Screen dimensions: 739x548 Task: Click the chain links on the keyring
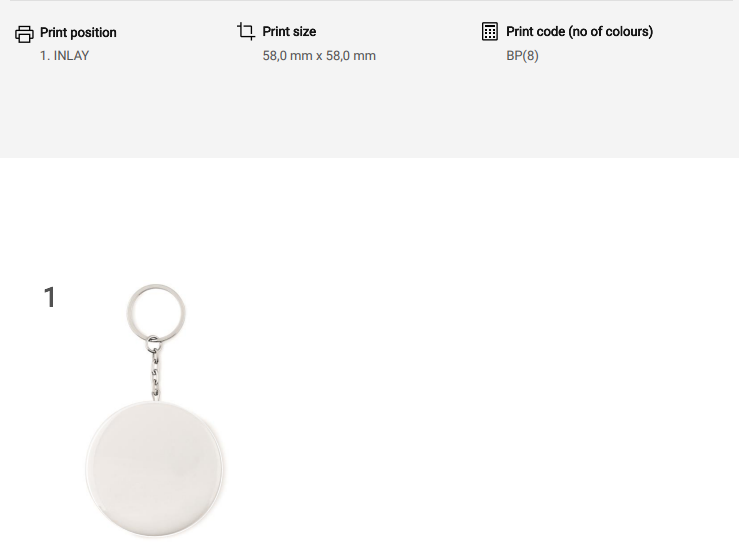(155, 370)
